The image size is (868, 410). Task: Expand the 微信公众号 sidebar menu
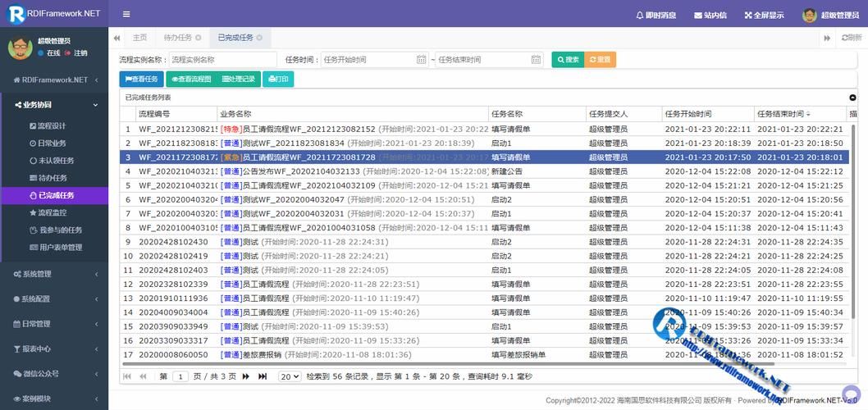point(54,374)
